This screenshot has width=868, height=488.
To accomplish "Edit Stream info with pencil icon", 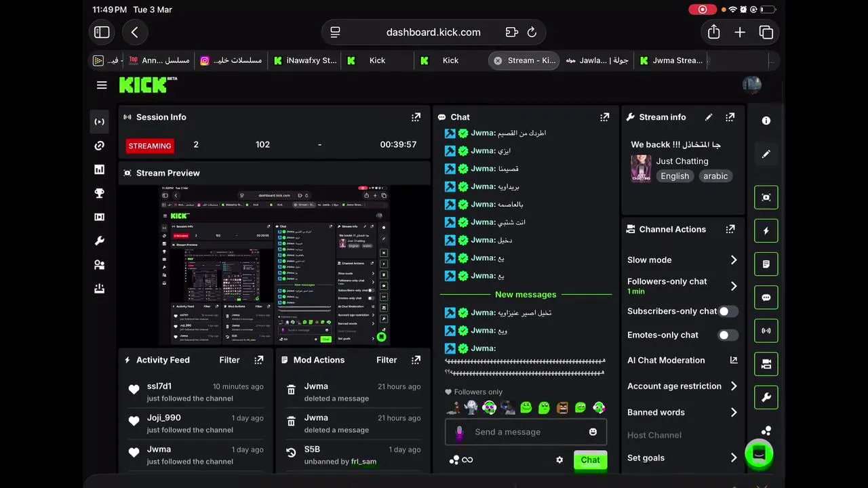I will pos(709,117).
